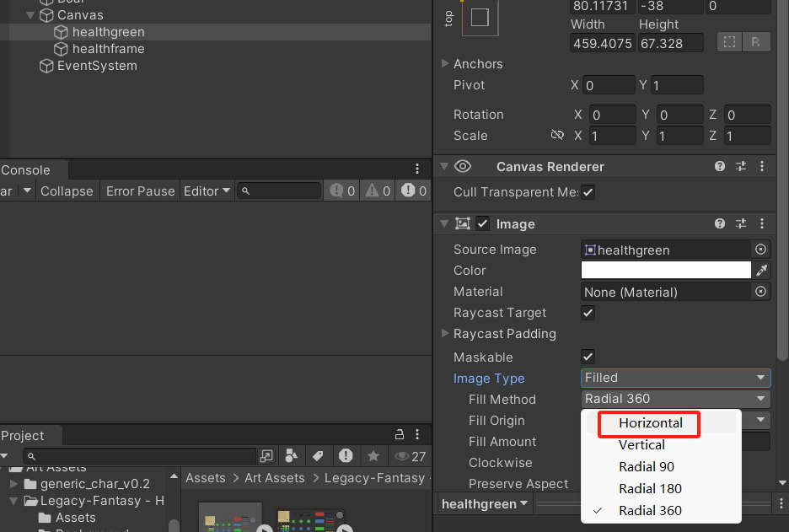The width and height of the screenshot is (789, 532).
Task: Open Fill Method dropdown showing Radial 360
Action: pos(675,399)
